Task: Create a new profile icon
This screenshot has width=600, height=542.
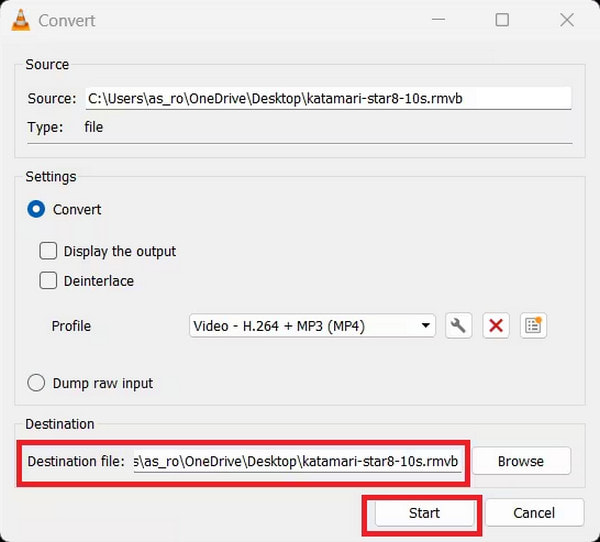Action: tap(533, 326)
